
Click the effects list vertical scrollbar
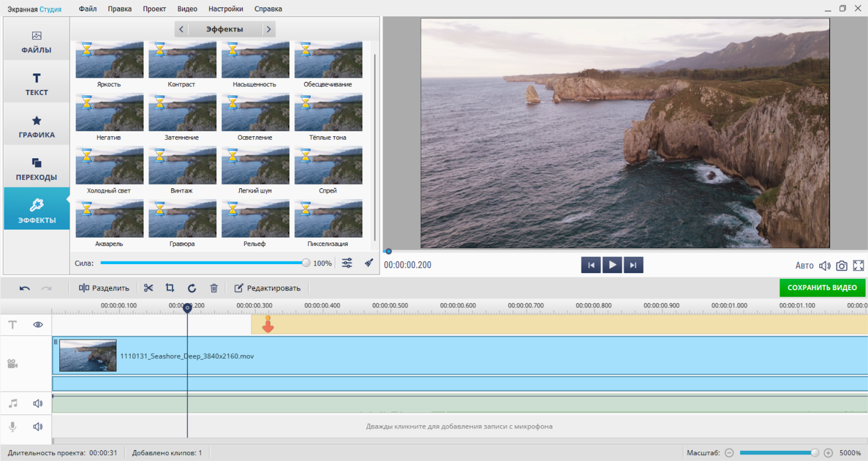tap(374, 146)
